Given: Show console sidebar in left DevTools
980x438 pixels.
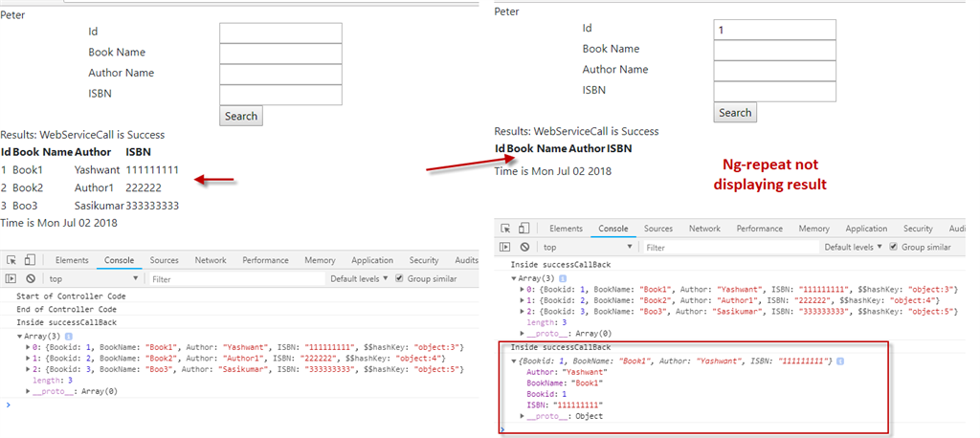Looking at the screenshot, I should (11, 278).
